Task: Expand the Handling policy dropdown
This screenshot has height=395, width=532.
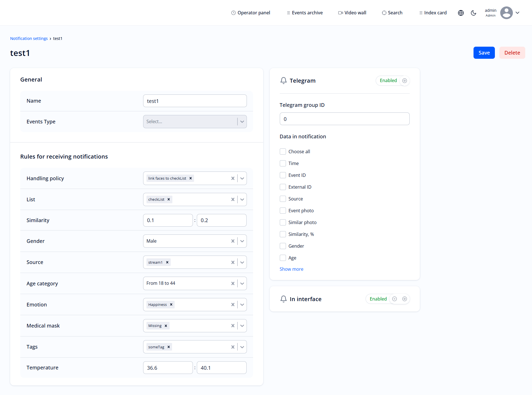Action: pyautogui.click(x=242, y=178)
